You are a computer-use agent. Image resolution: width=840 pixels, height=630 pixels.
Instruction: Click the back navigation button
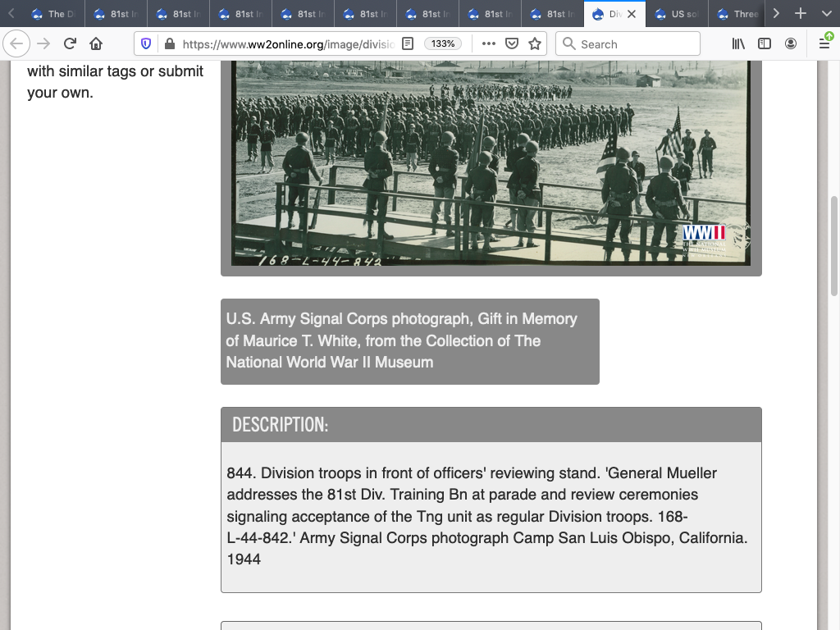tap(18, 43)
